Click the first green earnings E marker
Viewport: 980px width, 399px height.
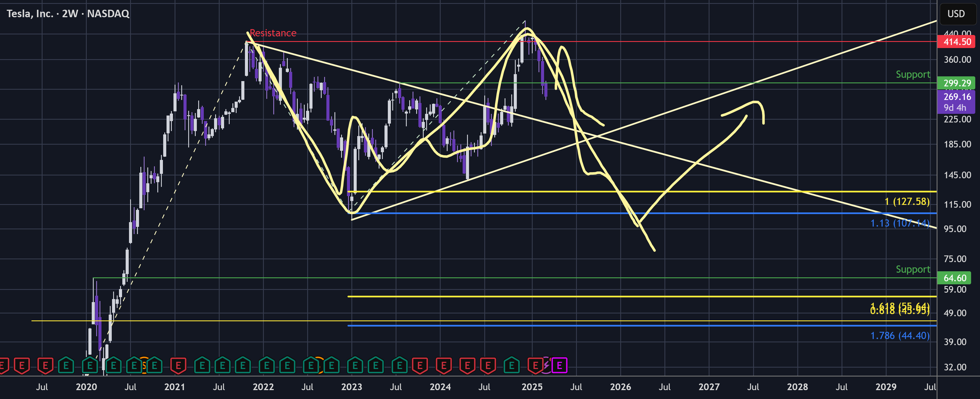pos(66,366)
